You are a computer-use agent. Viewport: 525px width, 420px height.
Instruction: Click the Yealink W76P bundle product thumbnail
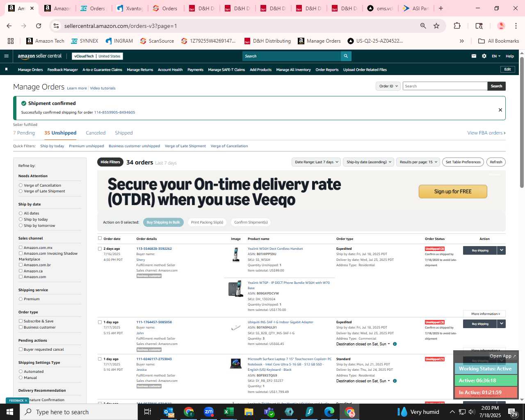[x=236, y=289]
